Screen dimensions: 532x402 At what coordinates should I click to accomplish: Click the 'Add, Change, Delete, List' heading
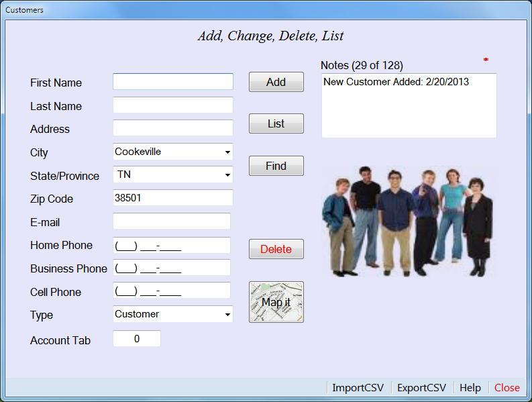coord(270,36)
